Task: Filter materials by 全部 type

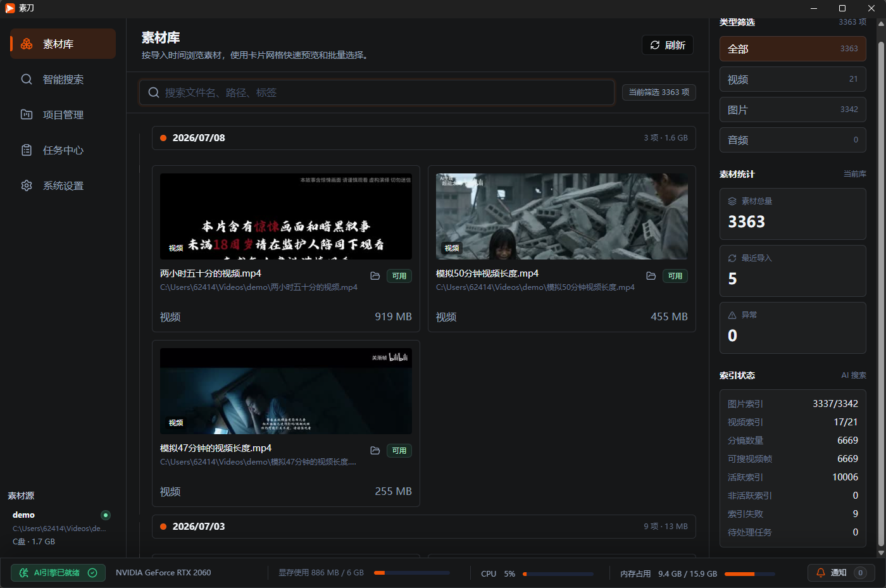Action: pos(792,49)
